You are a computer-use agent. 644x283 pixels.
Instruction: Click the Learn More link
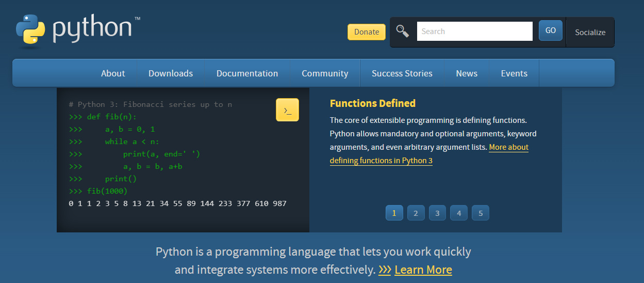[423, 270]
